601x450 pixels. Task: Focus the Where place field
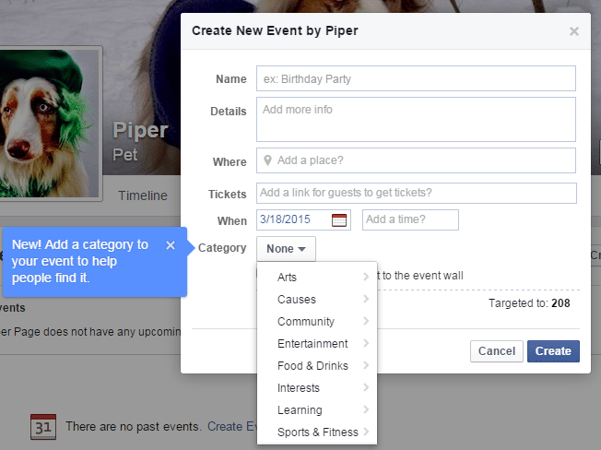tap(416, 160)
